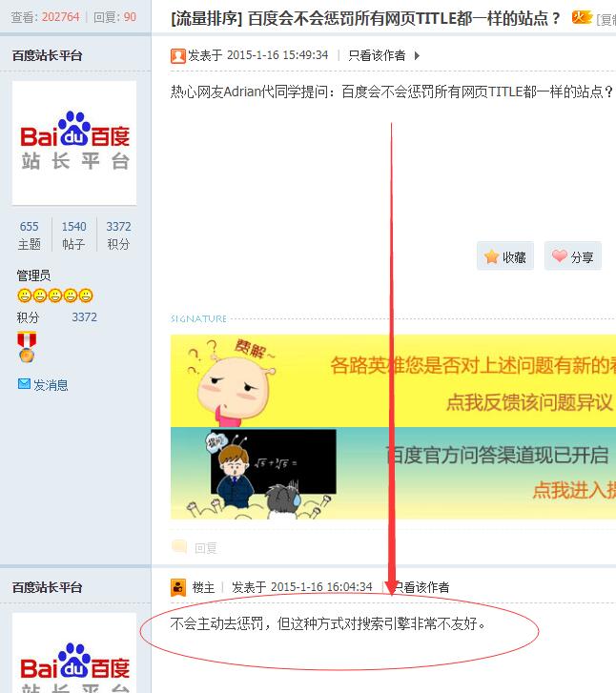Click the star icon on 收藏 button
The width and height of the screenshot is (616, 693).
coord(491,256)
